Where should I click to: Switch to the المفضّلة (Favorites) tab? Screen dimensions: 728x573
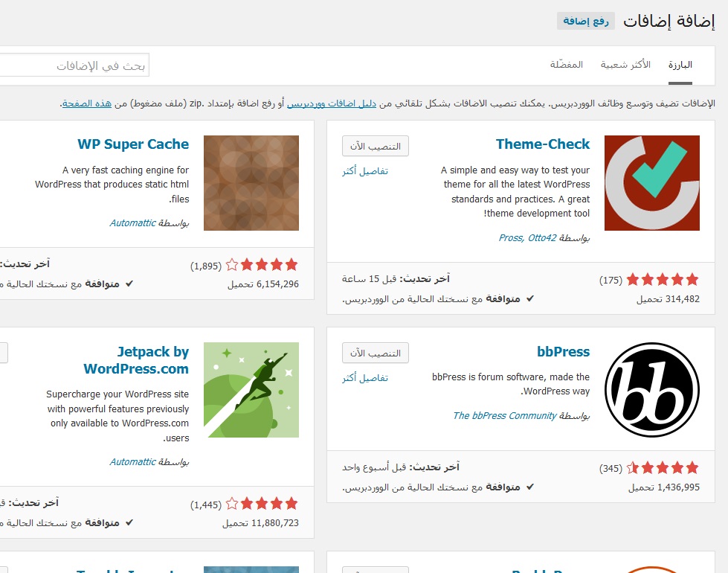[567, 65]
